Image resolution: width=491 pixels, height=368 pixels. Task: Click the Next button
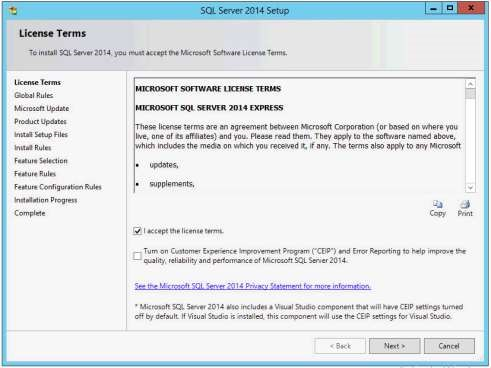[x=394, y=346]
